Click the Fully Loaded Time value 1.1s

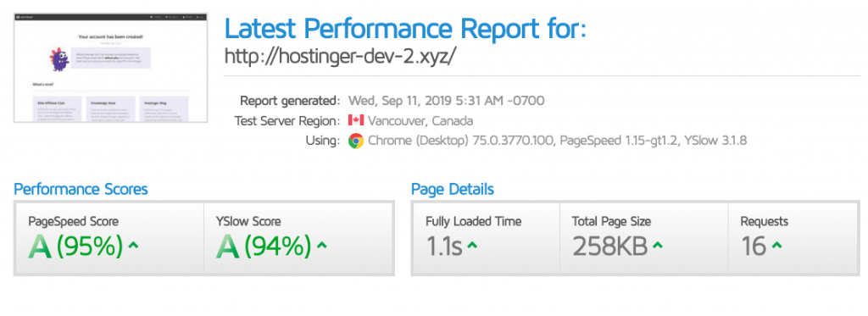444,247
